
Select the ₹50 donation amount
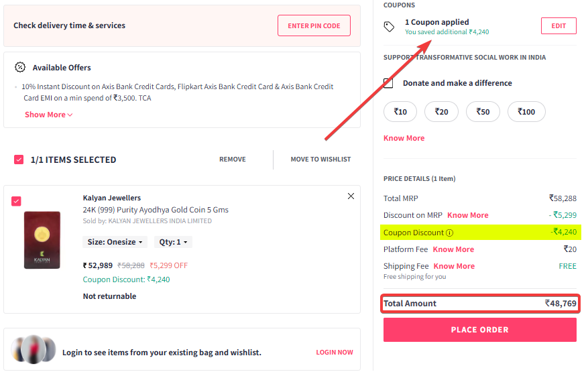483,112
